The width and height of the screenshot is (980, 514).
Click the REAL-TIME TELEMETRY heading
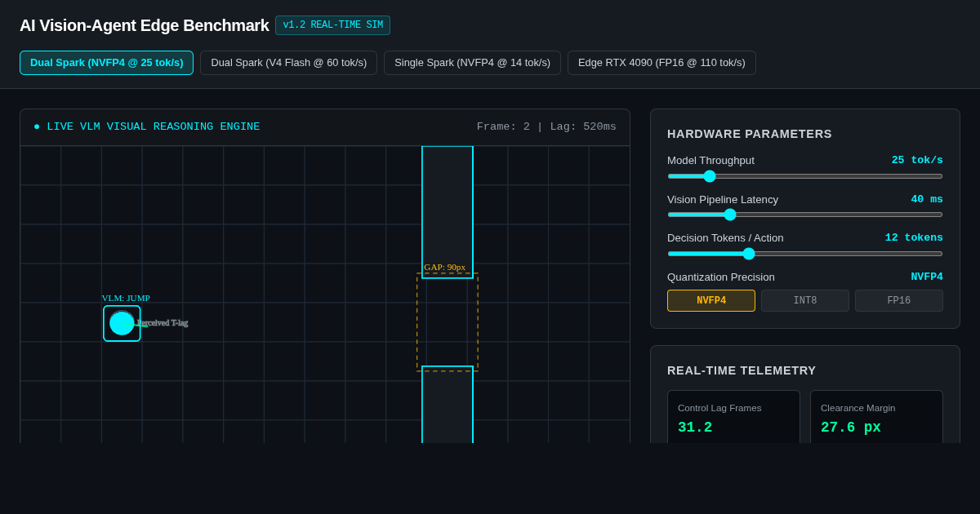(742, 370)
